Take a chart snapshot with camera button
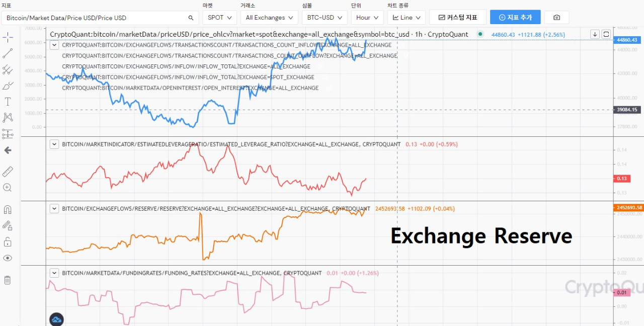The height and width of the screenshot is (326, 644). pos(556,17)
